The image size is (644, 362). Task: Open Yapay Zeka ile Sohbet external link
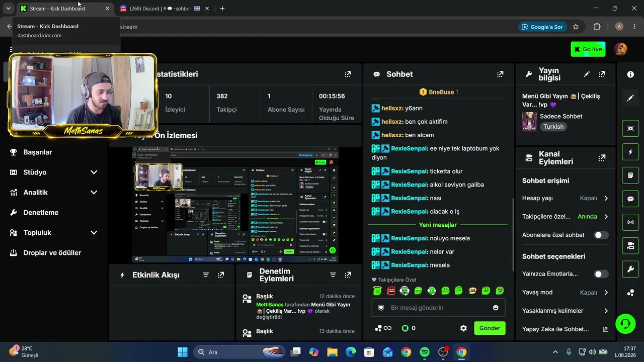pos(605,329)
